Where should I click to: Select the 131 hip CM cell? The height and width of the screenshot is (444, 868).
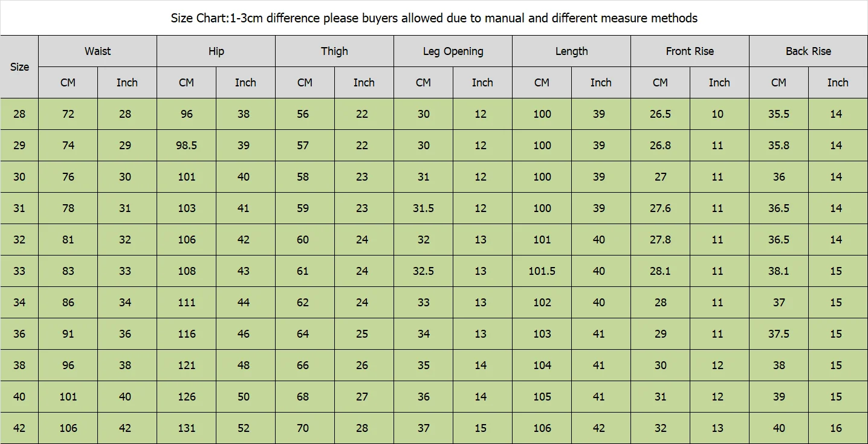[186, 428]
